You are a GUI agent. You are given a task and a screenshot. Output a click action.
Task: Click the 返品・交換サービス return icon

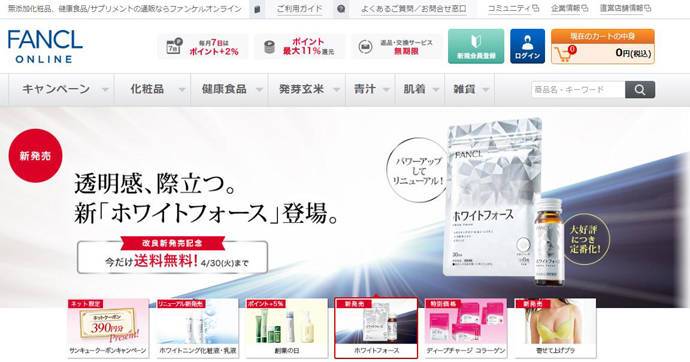(x=365, y=47)
